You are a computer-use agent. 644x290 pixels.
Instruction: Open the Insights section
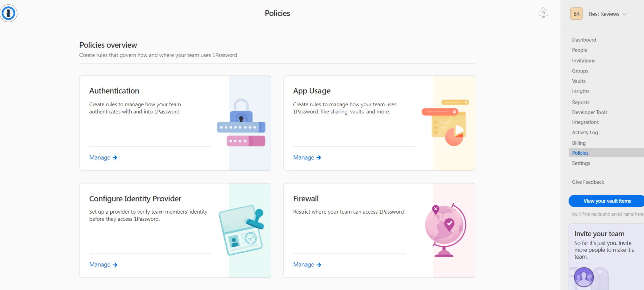(580, 91)
